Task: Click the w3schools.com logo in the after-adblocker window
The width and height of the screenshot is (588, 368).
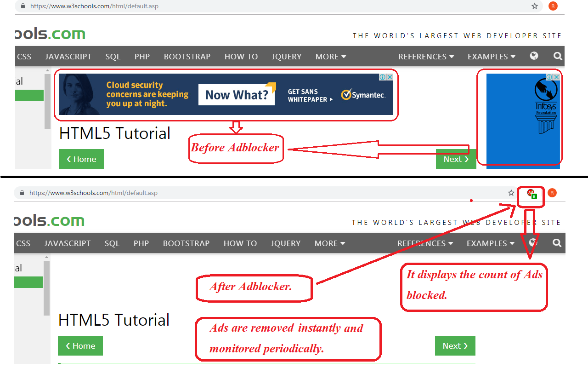Action: pos(49,220)
